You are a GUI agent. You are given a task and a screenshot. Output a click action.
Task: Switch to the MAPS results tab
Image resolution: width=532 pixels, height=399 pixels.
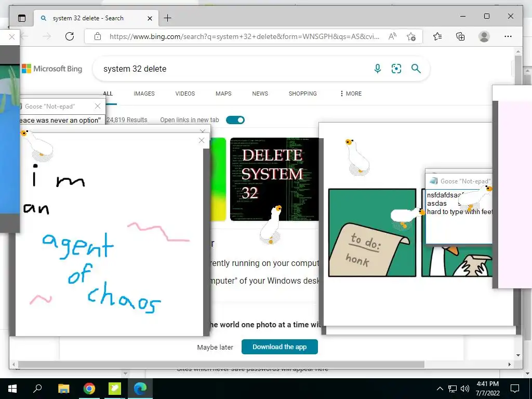tap(223, 94)
